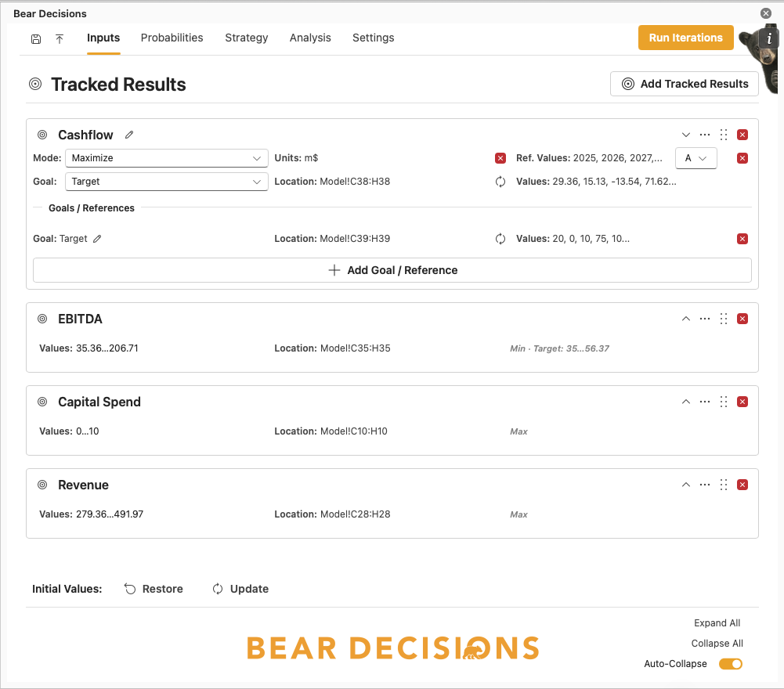784x689 pixels.
Task: Click Location Model!C39:H39 text
Action: 332,239
